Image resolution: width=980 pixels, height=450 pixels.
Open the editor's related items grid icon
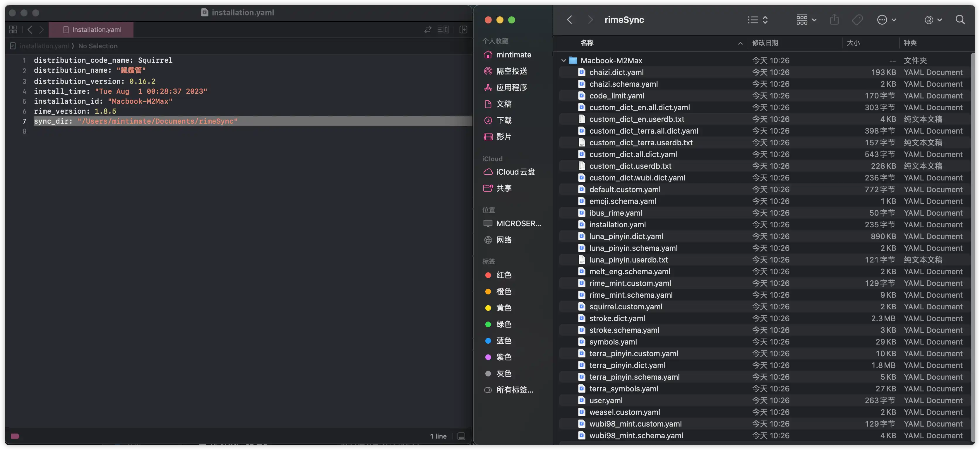(13, 29)
